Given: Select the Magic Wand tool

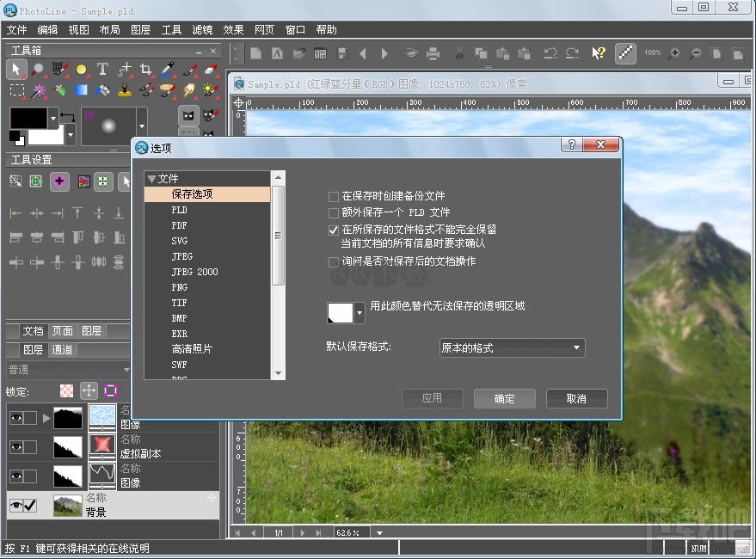Looking at the screenshot, I should coord(40,90).
